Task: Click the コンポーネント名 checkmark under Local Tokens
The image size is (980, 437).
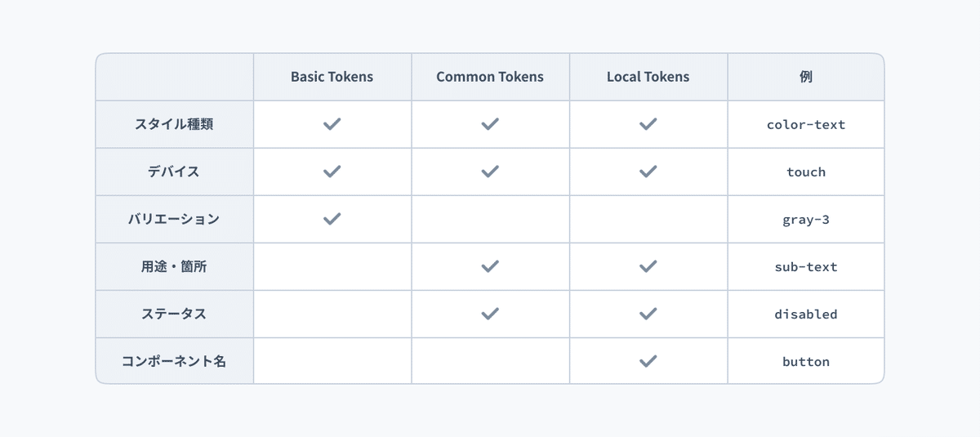Action: (648, 361)
